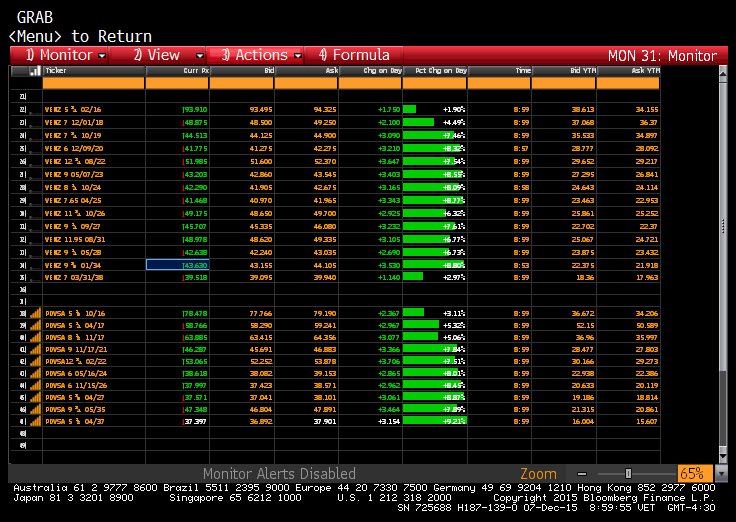Click the +9.21% percent change bar
The height and width of the screenshot is (522, 736).
(435, 421)
